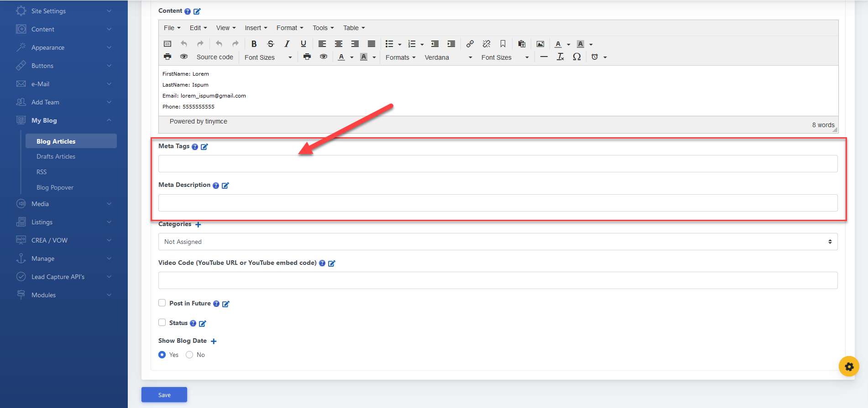Select No for Show Blog Date
Viewport: 868px width, 408px height.
point(189,355)
